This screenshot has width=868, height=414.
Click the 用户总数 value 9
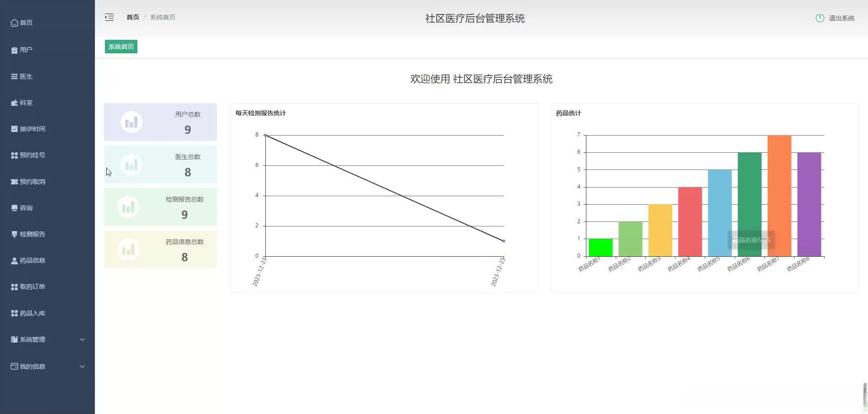pos(188,130)
